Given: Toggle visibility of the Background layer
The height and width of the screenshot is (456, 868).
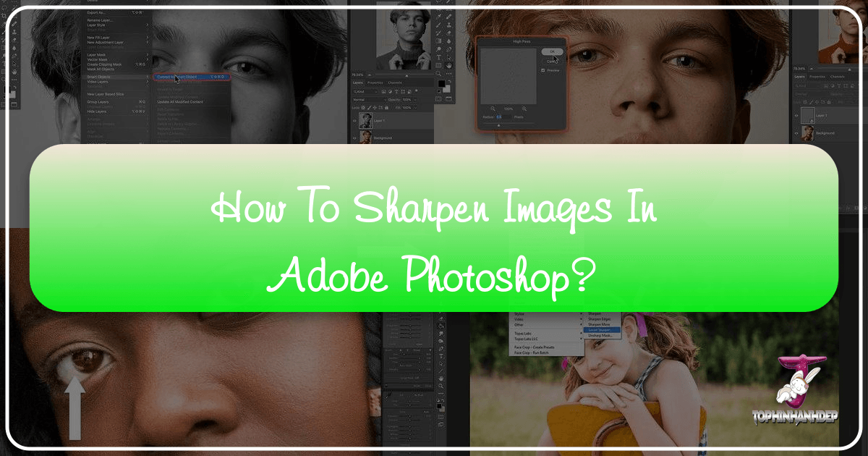Looking at the screenshot, I should (x=354, y=138).
